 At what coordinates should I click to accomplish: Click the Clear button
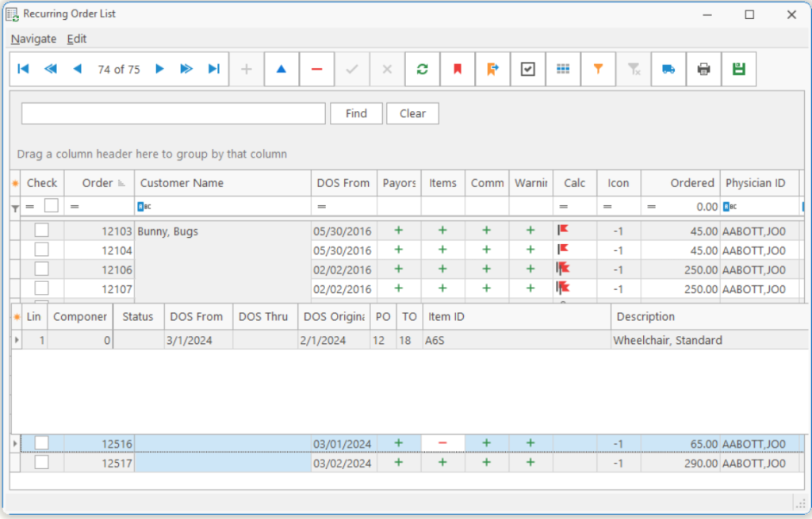pos(412,113)
